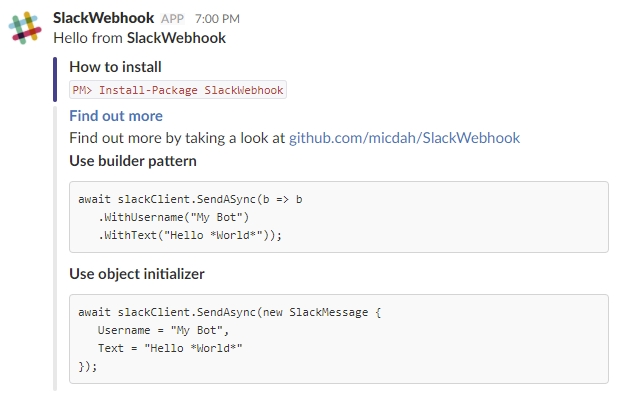Viewport: 642px width, 409px height.
Task: Click the 7:00 PM message timestamp
Action: pyautogui.click(x=218, y=19)
